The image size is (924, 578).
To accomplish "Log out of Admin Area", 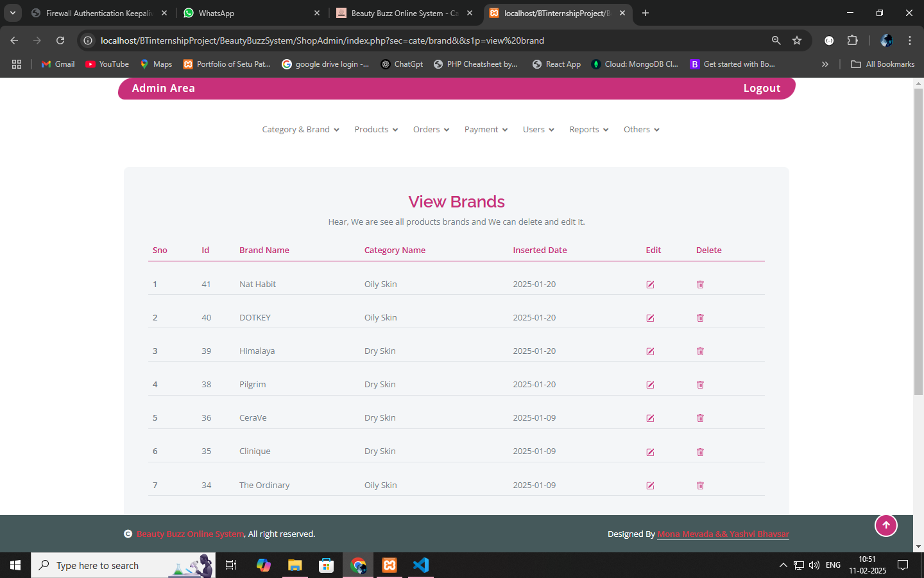I will pos(762,89).
